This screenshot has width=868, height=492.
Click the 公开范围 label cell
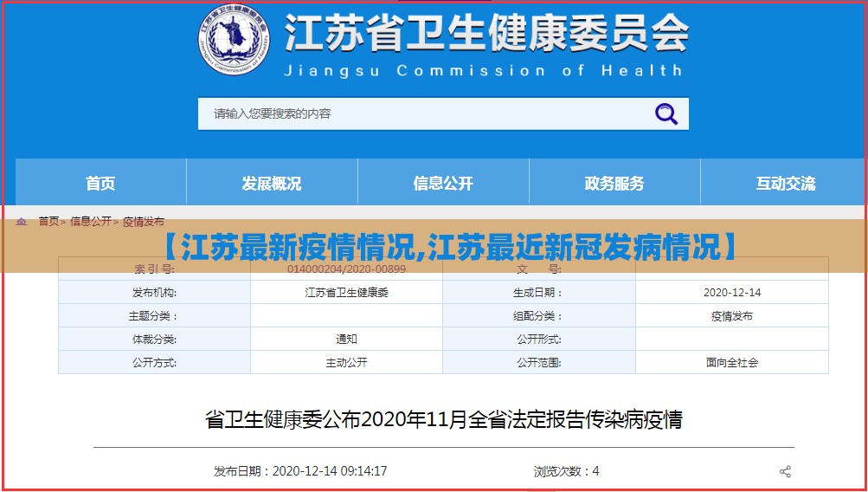(x=539, y=363)
